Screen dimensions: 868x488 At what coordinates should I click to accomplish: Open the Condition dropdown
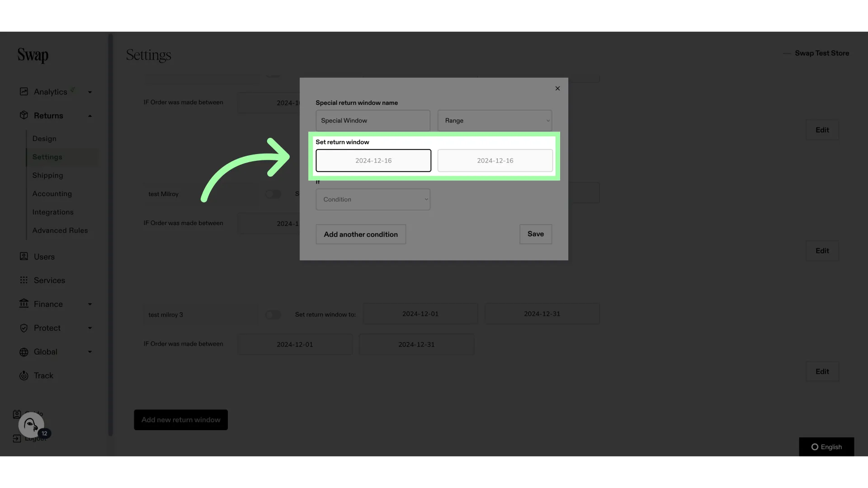pos(373,199)
